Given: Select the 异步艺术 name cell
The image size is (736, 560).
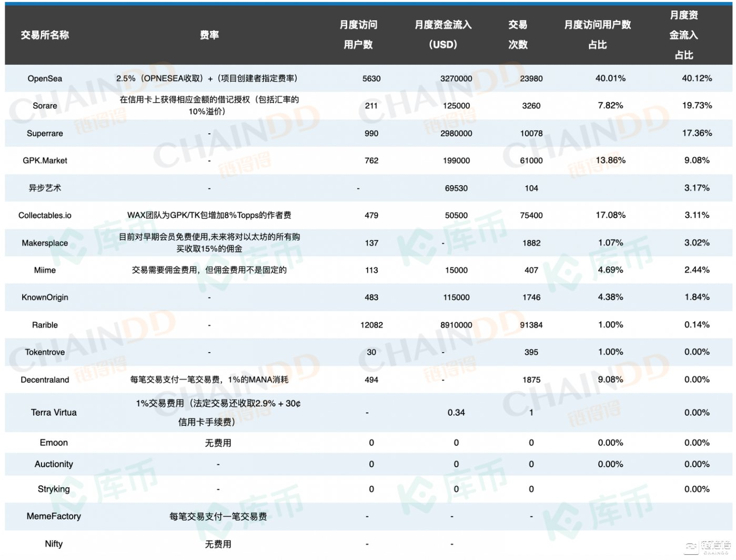Looking at the screenshot, I should [x=45, y=188].
